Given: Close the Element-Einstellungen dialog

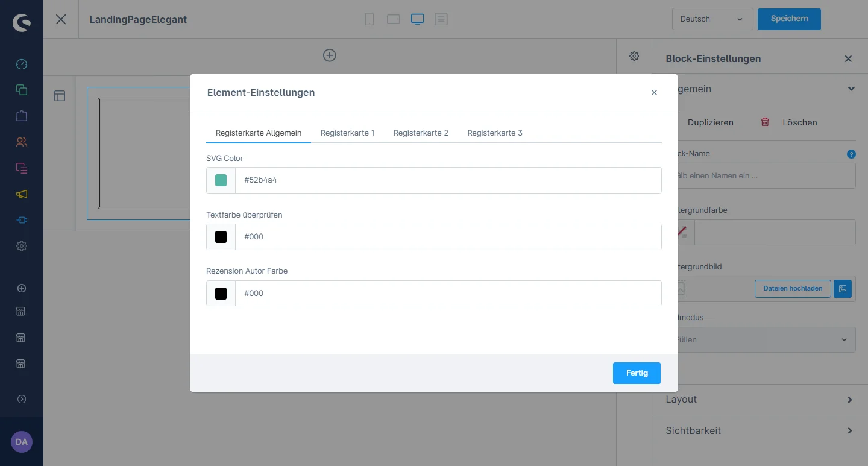Looking at the screenshot, I should (x=654, y=93).
